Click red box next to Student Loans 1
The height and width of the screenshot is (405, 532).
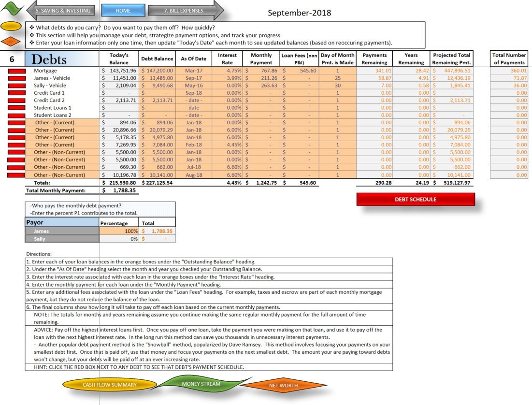(x=16, y=108)
